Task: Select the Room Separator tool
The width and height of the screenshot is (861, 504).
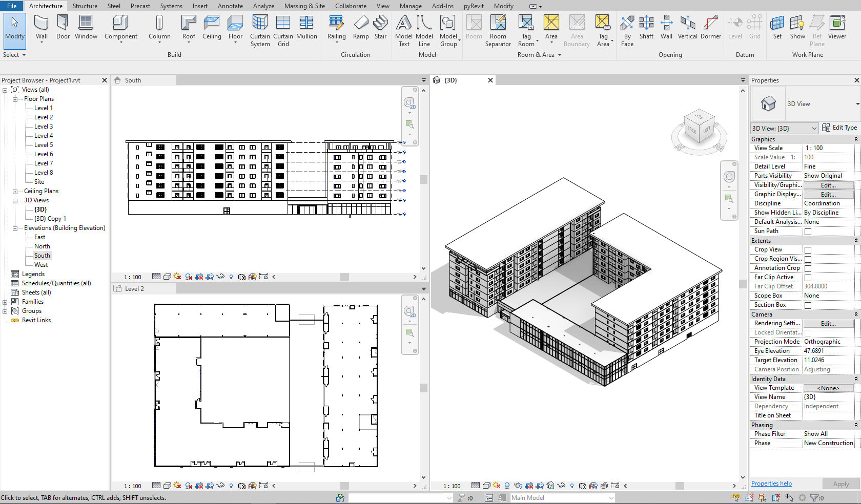Action: tap(498, 30)
